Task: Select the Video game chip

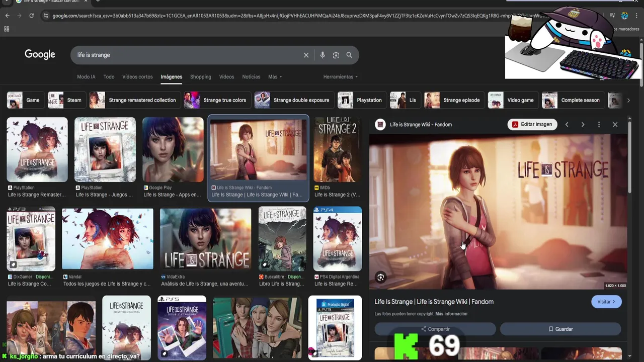Action: (512, 100)
